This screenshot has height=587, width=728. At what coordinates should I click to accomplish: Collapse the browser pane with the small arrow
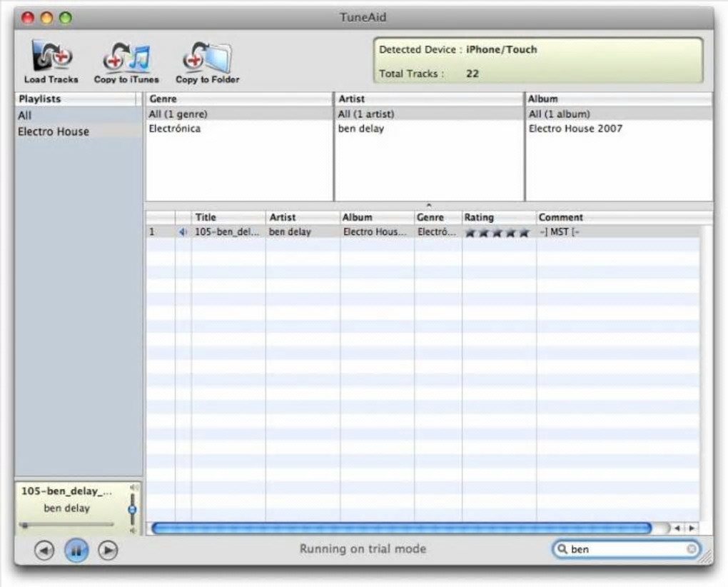[428, 205]
